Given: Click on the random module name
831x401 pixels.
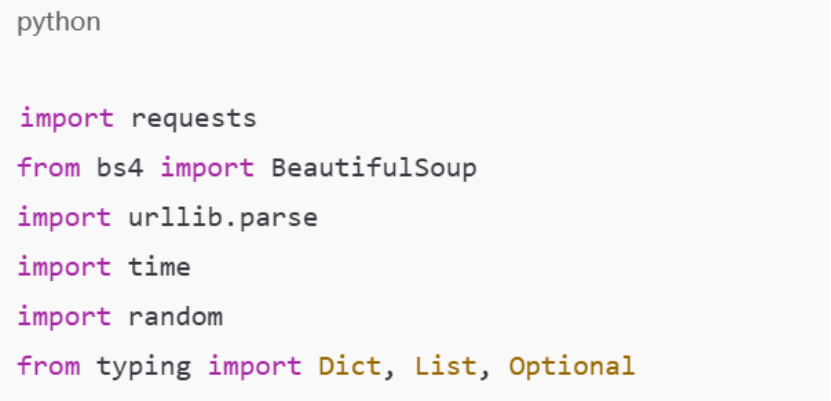Looking at the screenshot, I should tap(175, 317).
